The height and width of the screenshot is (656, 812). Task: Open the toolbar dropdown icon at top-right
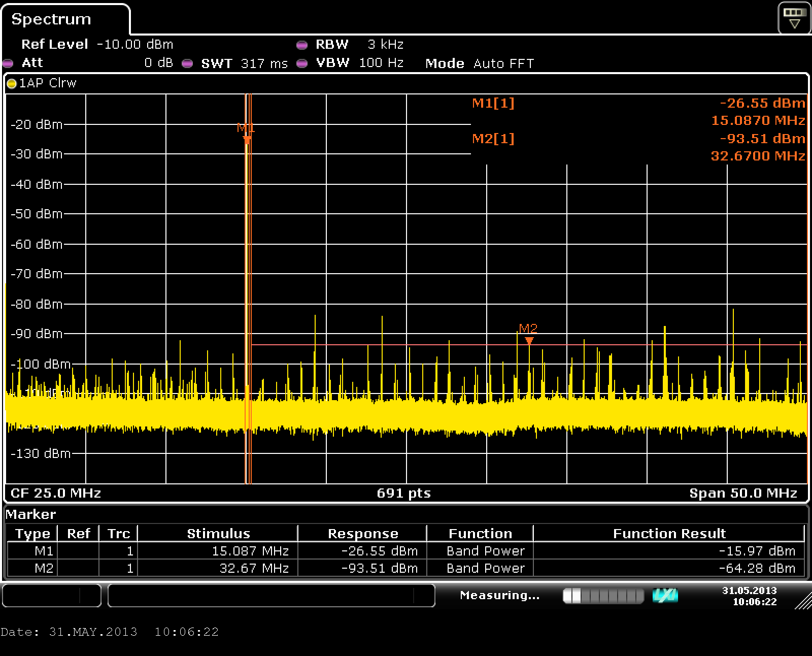(x=794, y=18)
